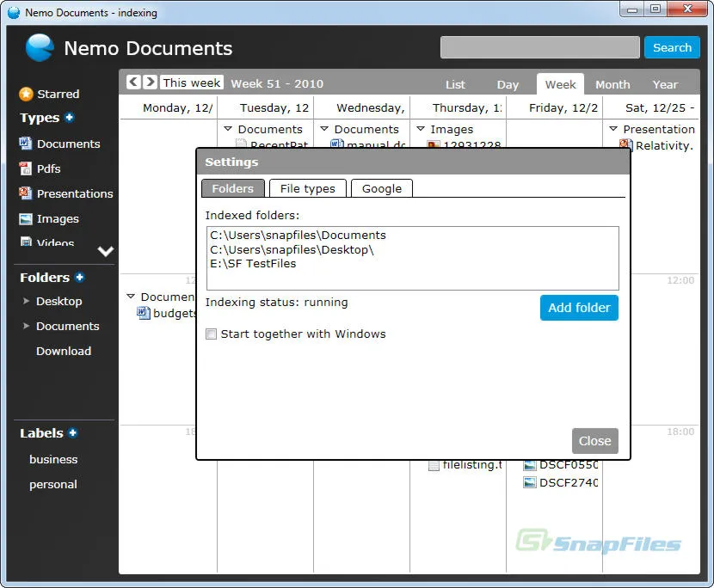
Task: Switch to Day view
Action: tap(508, 84)
